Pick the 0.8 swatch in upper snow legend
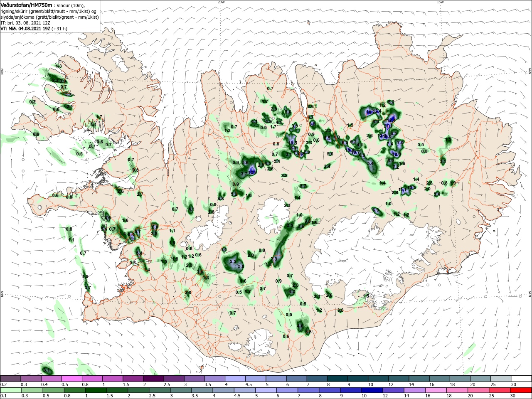532x399 pixels. pyautogui.click(x=92, y=379)
